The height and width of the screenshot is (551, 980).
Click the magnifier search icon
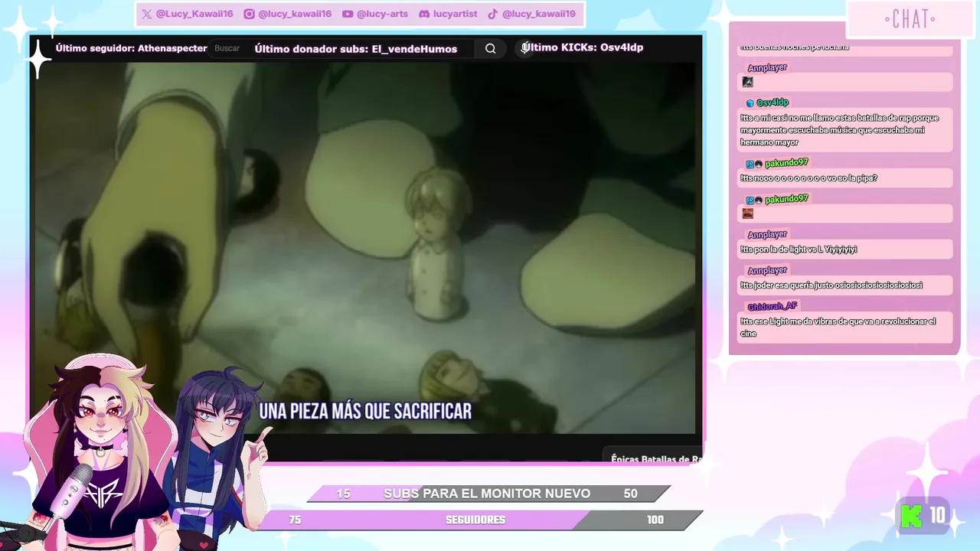coord(490,48)
